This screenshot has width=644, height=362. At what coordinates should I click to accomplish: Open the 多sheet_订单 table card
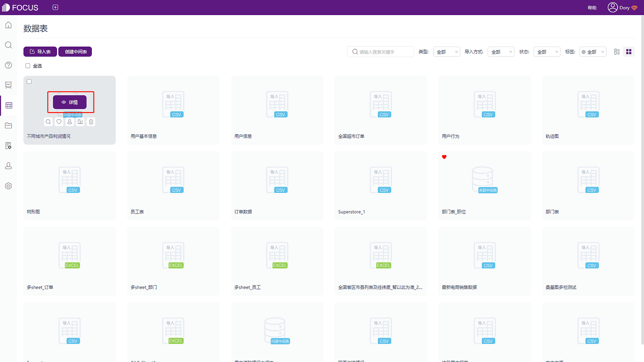tap(70, 261)
